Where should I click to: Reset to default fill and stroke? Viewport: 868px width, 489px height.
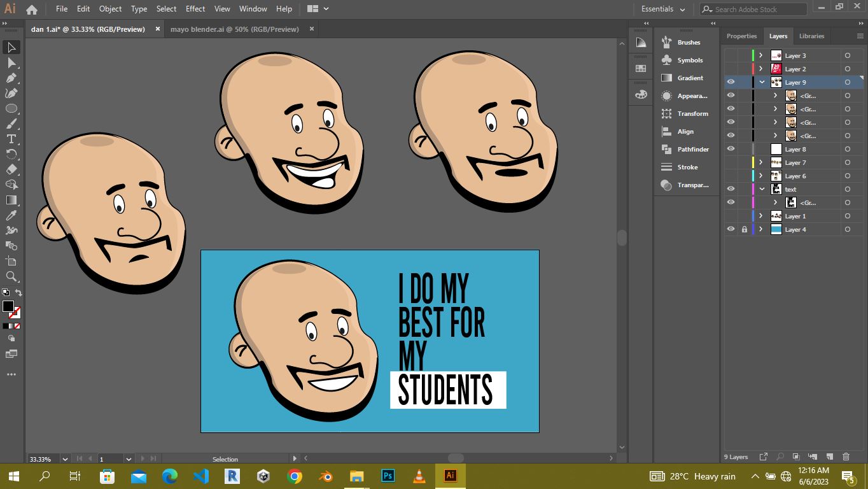tap(5, 293)
